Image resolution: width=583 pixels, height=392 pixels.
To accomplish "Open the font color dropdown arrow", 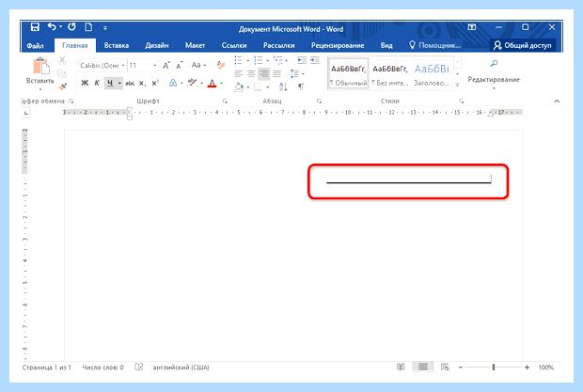I will [221, 84].
